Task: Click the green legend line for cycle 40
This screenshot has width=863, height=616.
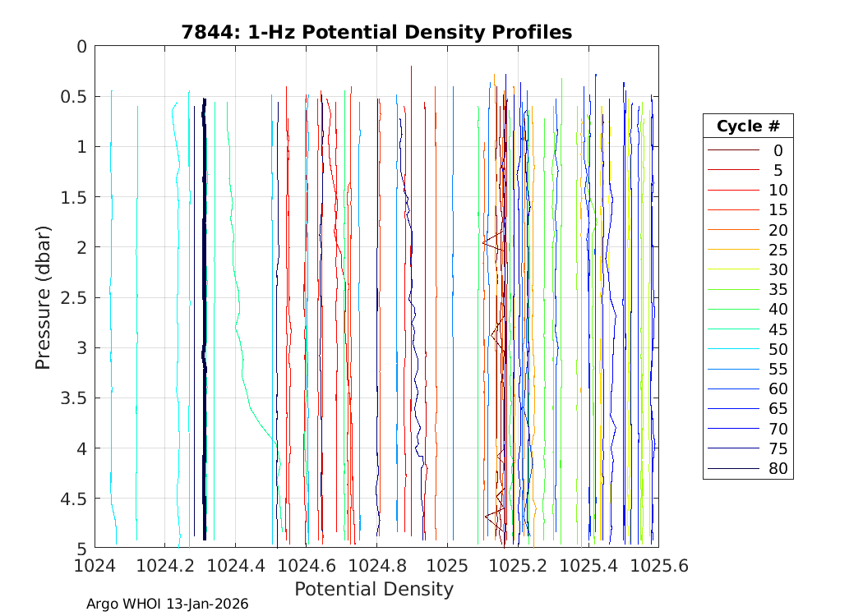Action: pos(734,310)
